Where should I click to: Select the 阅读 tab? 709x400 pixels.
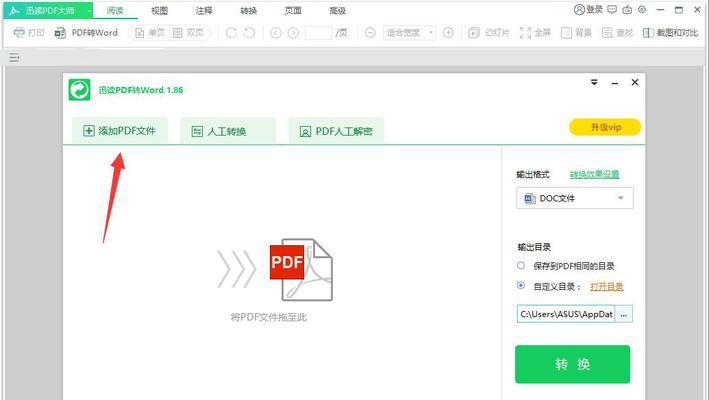pos(115,10)
